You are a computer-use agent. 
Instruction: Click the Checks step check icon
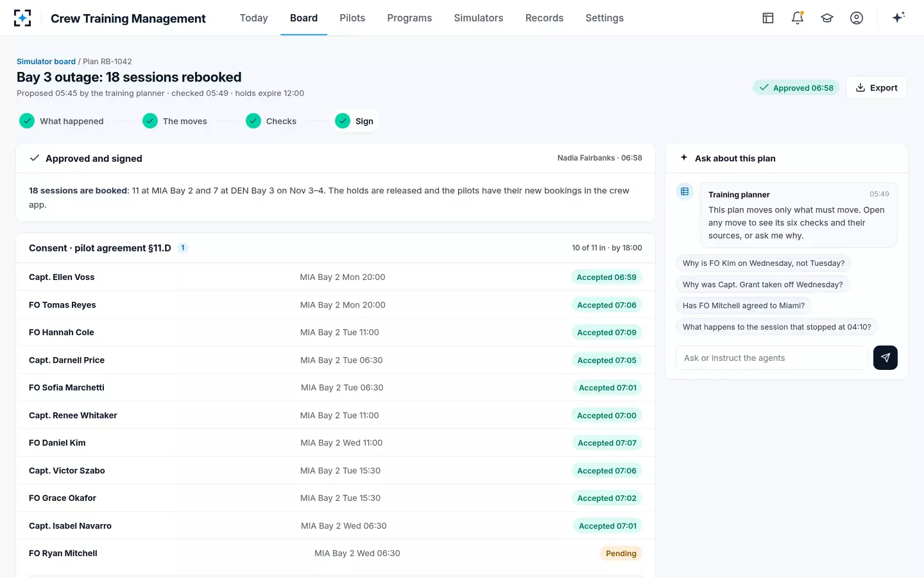(x=253, y=121)
